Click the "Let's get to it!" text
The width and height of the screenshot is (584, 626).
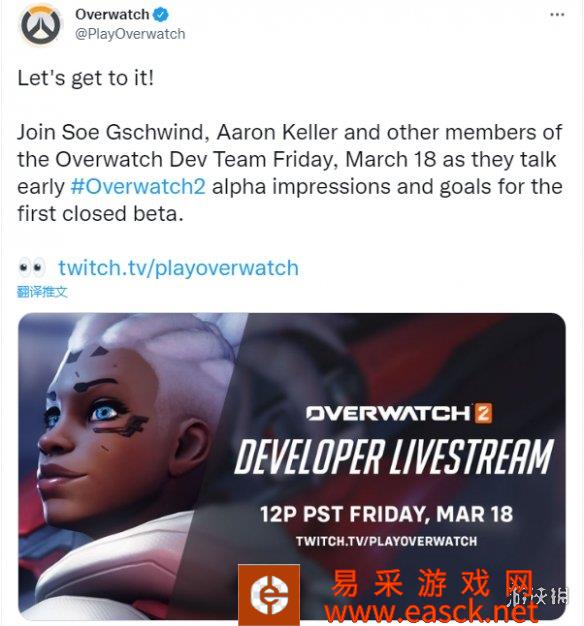point(85,78)
